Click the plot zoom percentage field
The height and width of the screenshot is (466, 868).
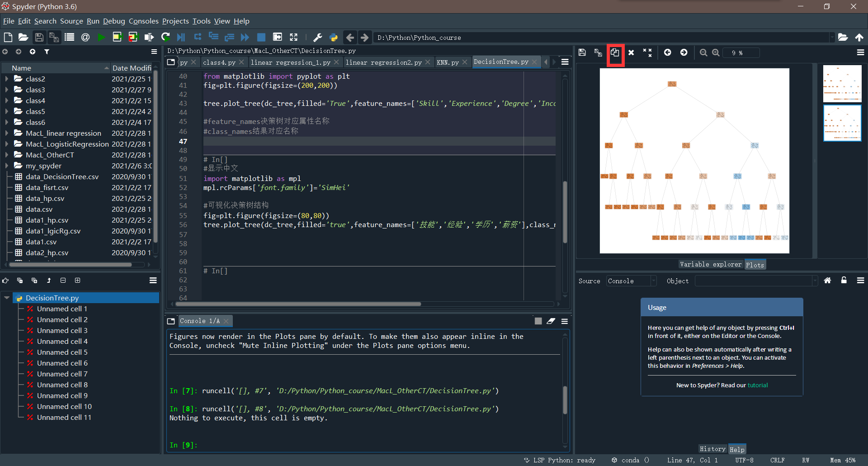[x=741, y=53]
